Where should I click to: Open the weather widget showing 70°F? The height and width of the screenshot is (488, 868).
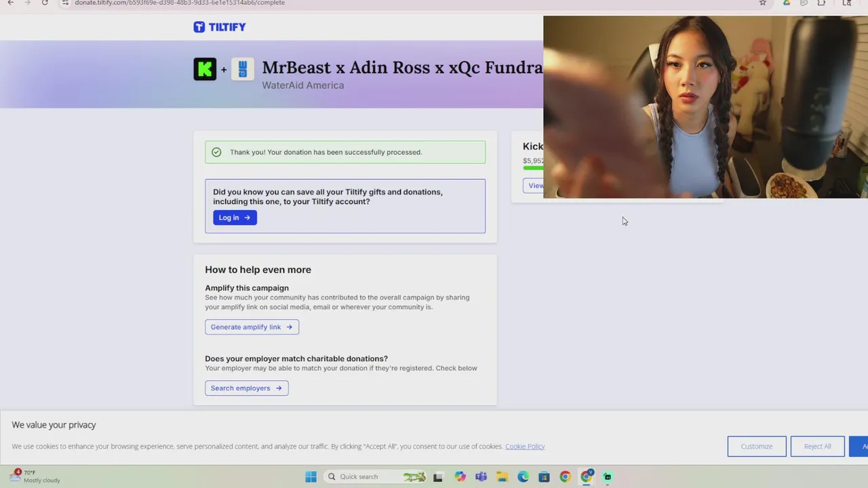[35, 476]
